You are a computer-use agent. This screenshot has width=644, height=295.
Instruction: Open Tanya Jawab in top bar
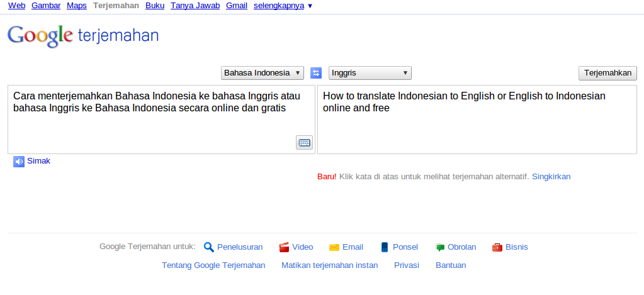click(195, 6)
